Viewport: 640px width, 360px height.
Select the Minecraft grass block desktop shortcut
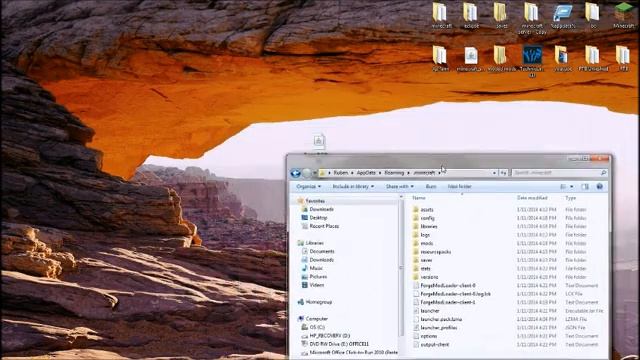(624, 16)
